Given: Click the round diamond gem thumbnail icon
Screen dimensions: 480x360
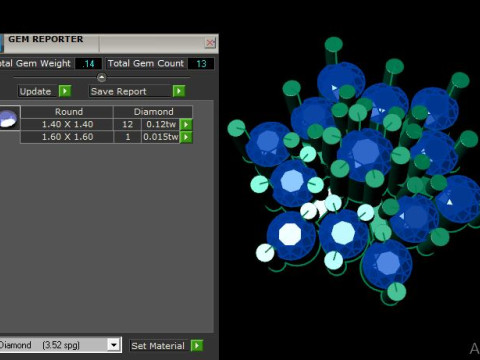Looking at the screenshot, I should click(x=9, y=119).
